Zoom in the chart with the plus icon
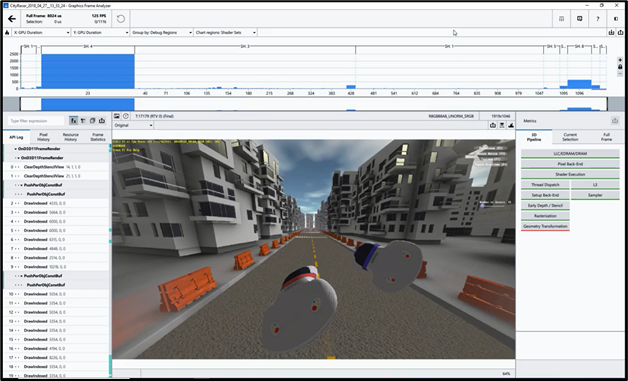The image size is (628, 381). [620, 60]
